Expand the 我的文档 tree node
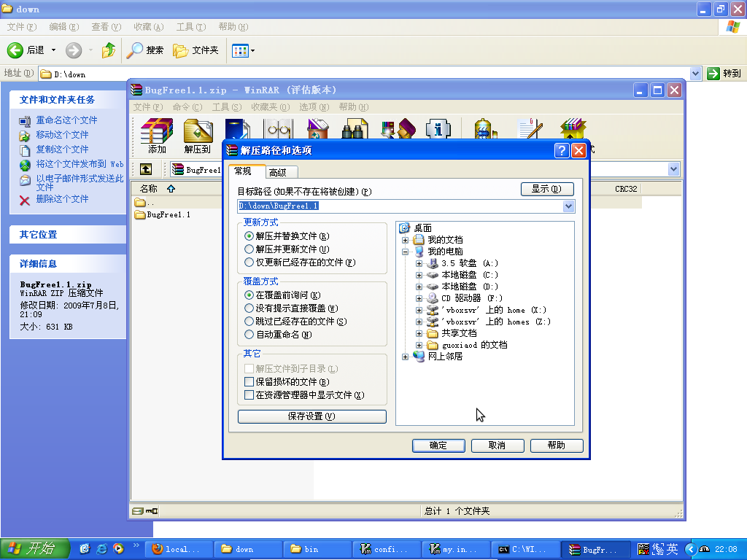Image resolution: width=747 pixels, height=560 pixels. click(x=405, y=240)
